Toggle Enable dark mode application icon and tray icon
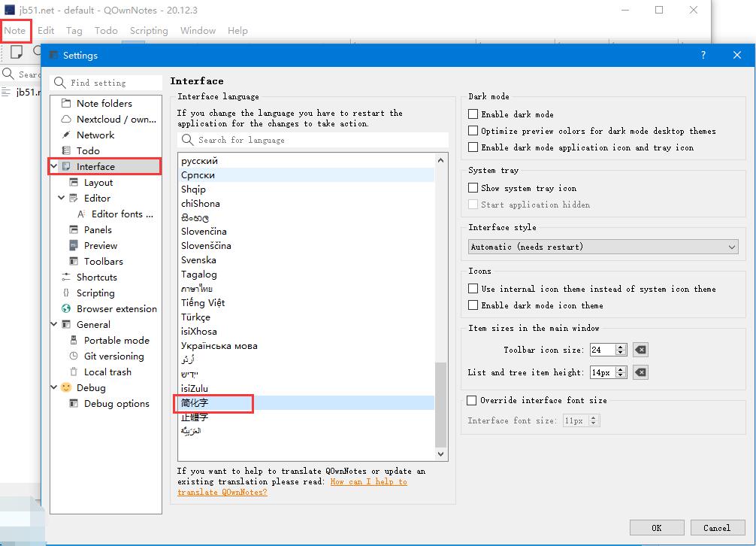This screenshot has width=756, height=546. (473, 147)
